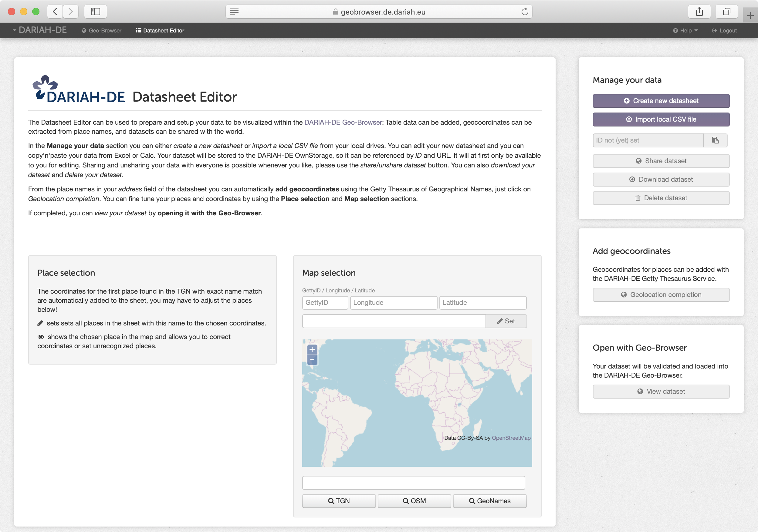Image resolution: width=758 pixels, height=532 pixels.
Task: Click the text field beside Set button
Action: point(394,321)
